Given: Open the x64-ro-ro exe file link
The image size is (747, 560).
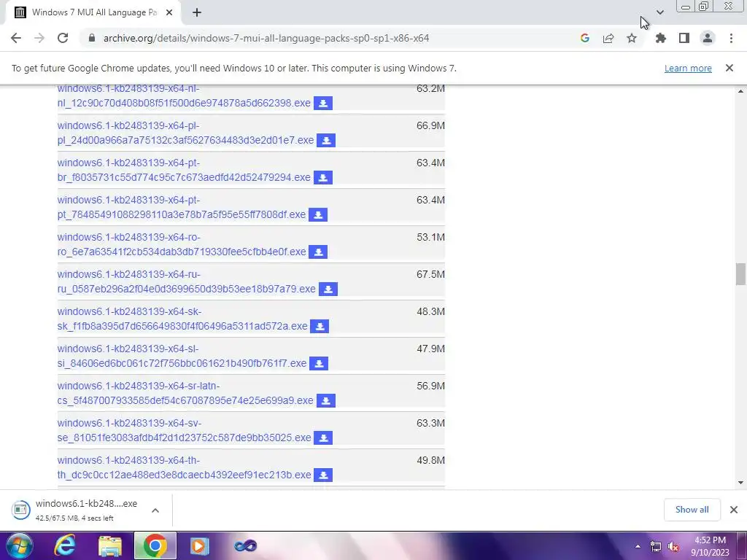Looking at the screenshot, I should coord(182,244).
